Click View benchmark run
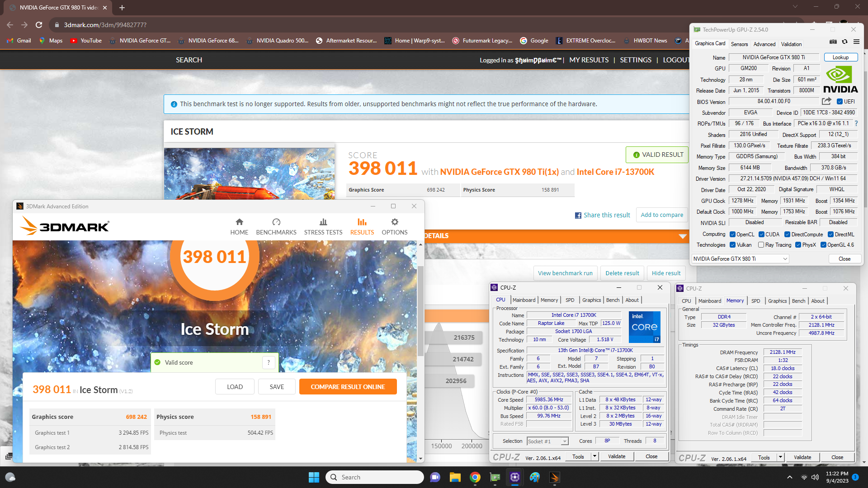Screen dimensions: 868x488 (565, 273)
